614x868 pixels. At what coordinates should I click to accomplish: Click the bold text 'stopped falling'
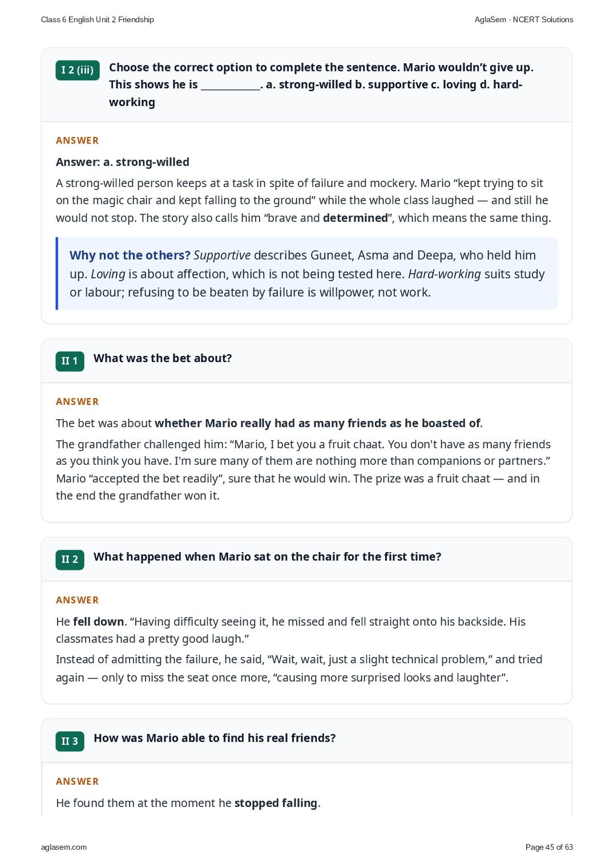coord(276,803)
